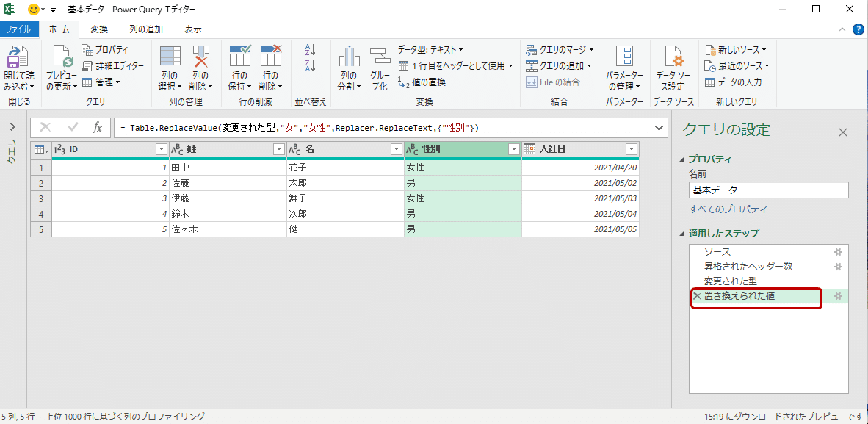
Task: Click the Close & Load (閉じて読み込む) icon
Action: coord(18,57)
